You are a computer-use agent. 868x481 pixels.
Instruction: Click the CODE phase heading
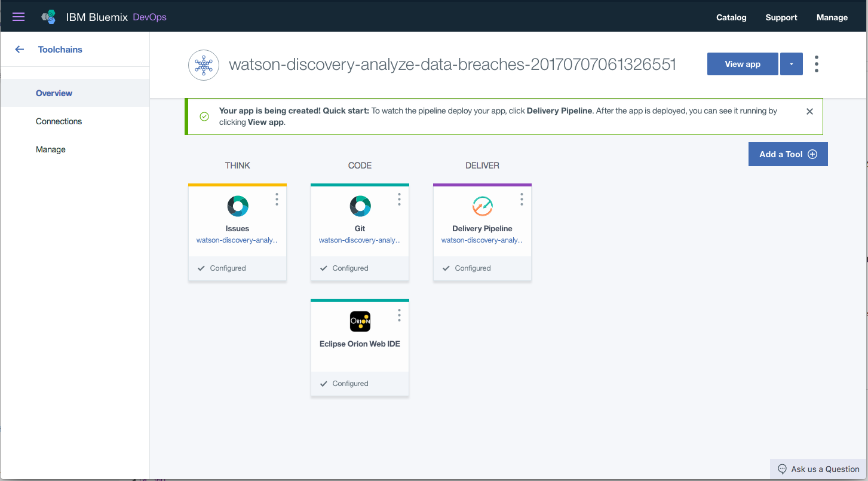360,166
